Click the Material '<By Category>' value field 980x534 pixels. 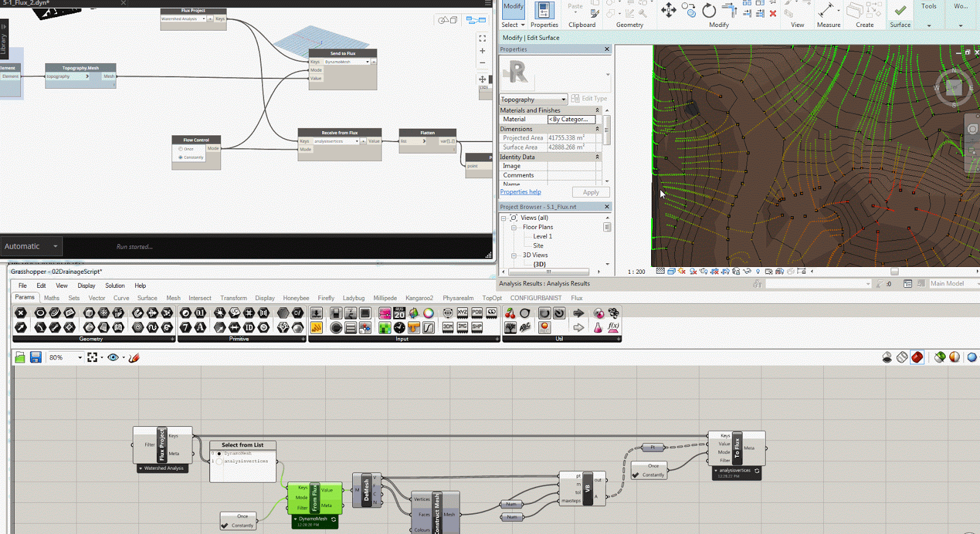point(571,119)
